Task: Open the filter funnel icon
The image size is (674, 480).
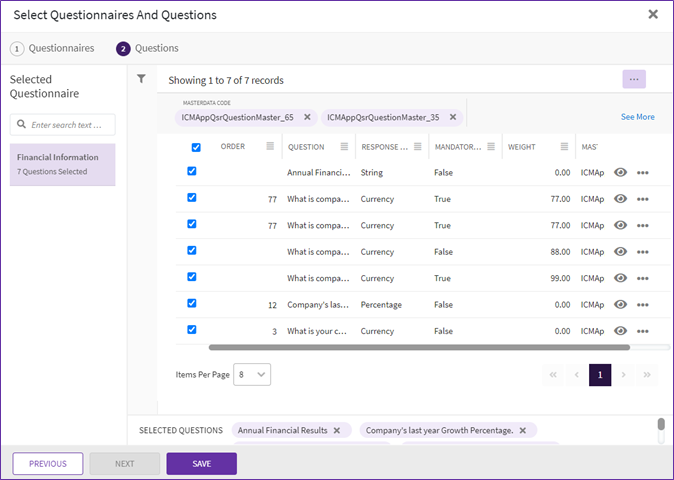Action: click(x=141, y=79)
